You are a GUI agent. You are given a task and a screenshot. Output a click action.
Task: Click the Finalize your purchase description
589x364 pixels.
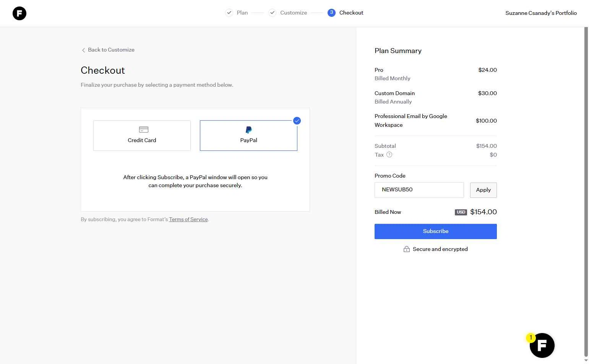[x=157, y=85]
